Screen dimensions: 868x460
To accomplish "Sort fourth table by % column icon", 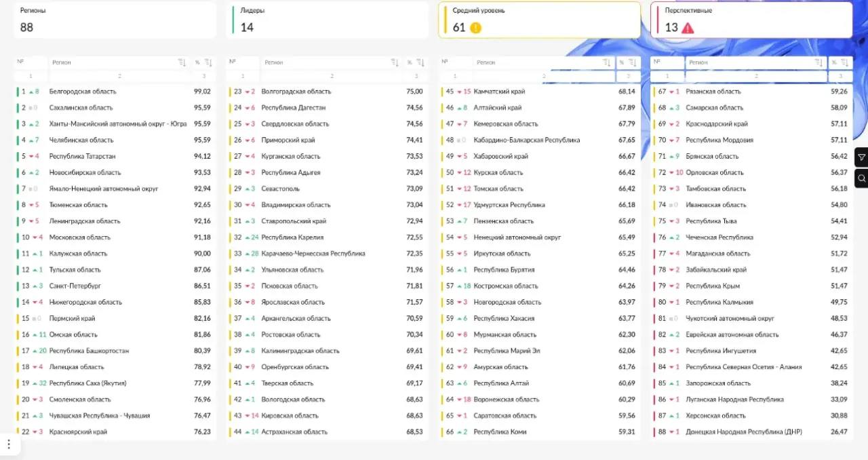I will [x=844, y=62].
